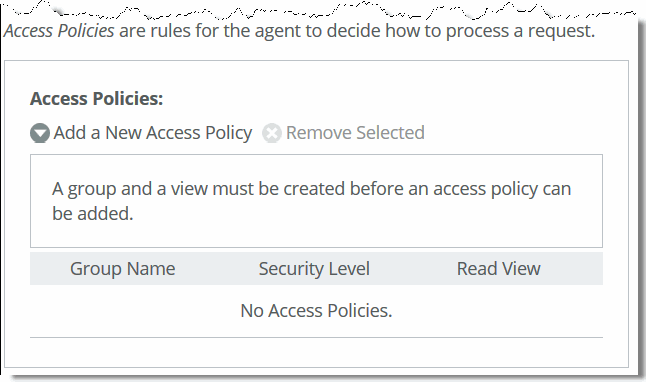Click the words 'process a request' in description
This screenshot has width=646, height=382.
pyautogui.click(x=520, y=31)
